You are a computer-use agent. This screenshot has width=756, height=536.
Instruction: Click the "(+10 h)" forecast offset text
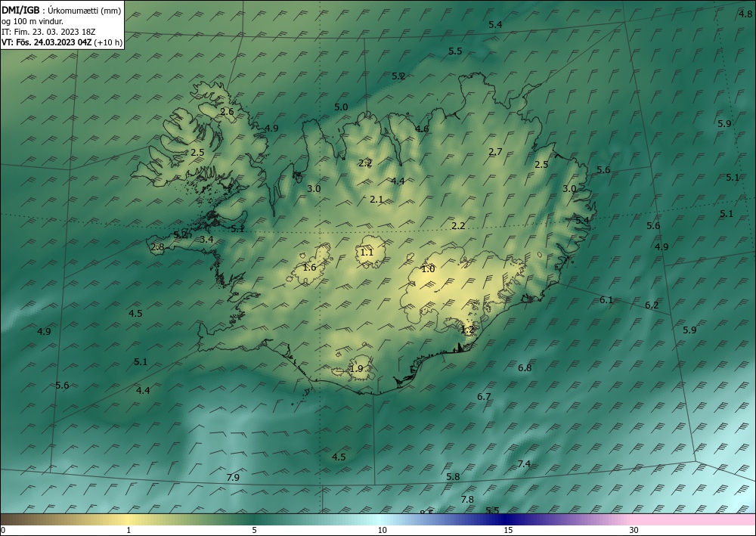pyautogui.click(x=108, y=42)
